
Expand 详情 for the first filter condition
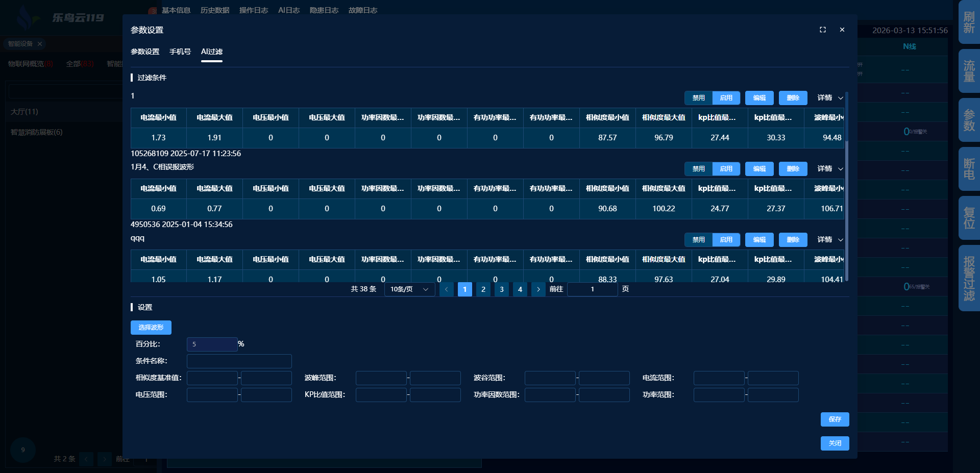[x=829, y=98]
